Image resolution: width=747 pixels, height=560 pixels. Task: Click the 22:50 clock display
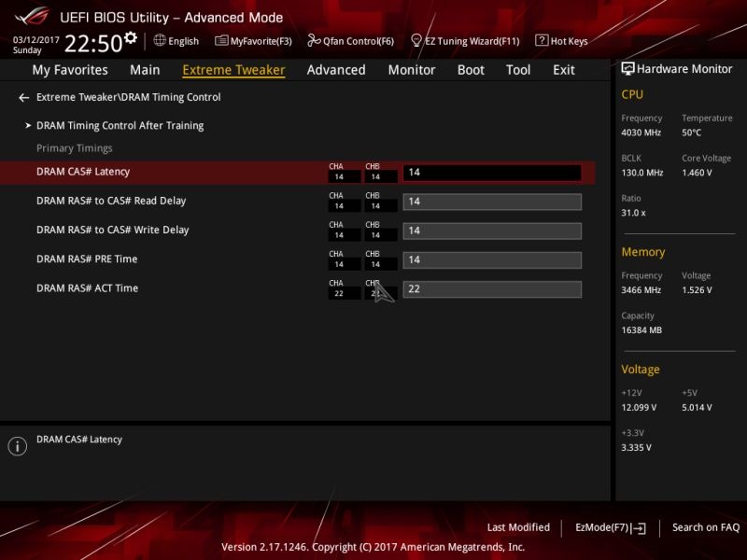tap(93, 44)
